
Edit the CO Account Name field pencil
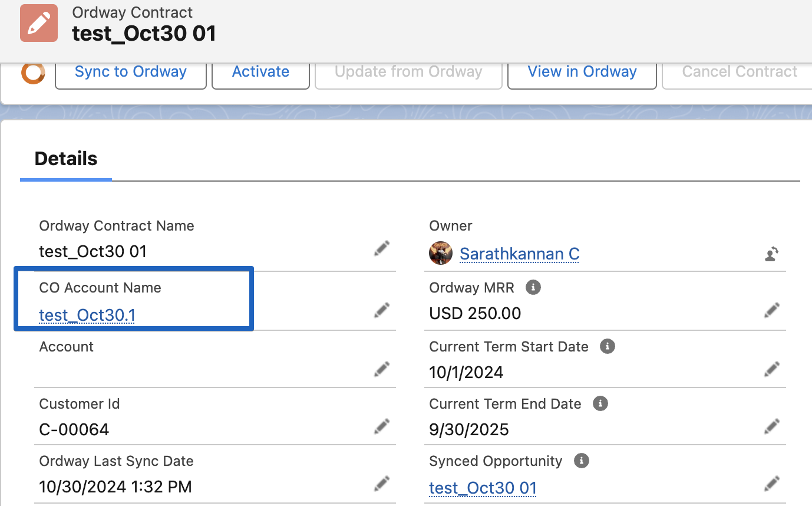(382, 310)
